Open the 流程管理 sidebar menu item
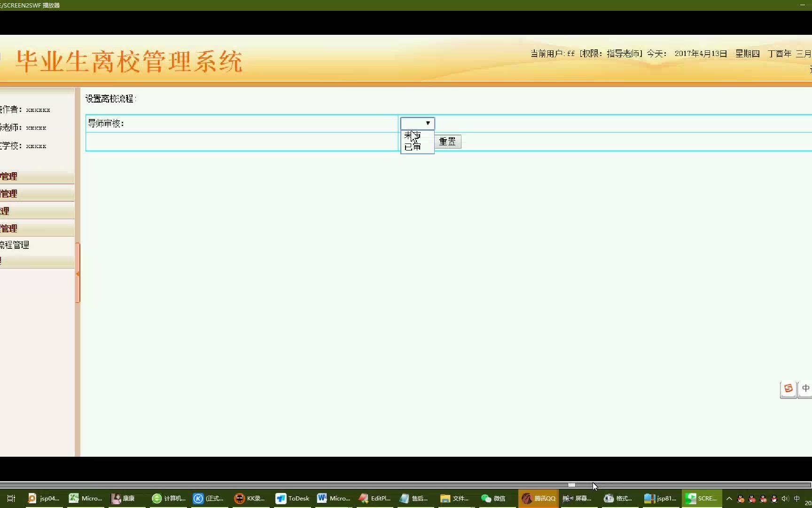 coord(16,245)
